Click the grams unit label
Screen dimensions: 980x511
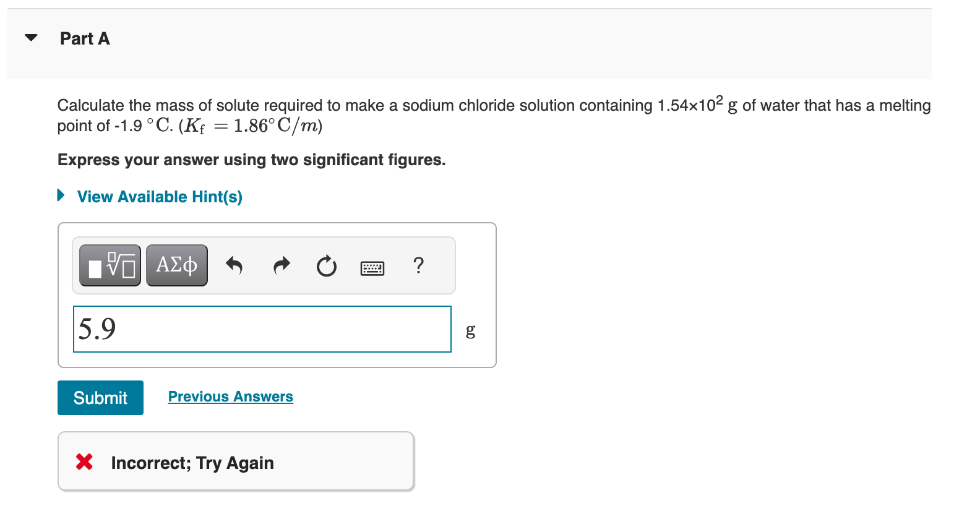[470, 331]
